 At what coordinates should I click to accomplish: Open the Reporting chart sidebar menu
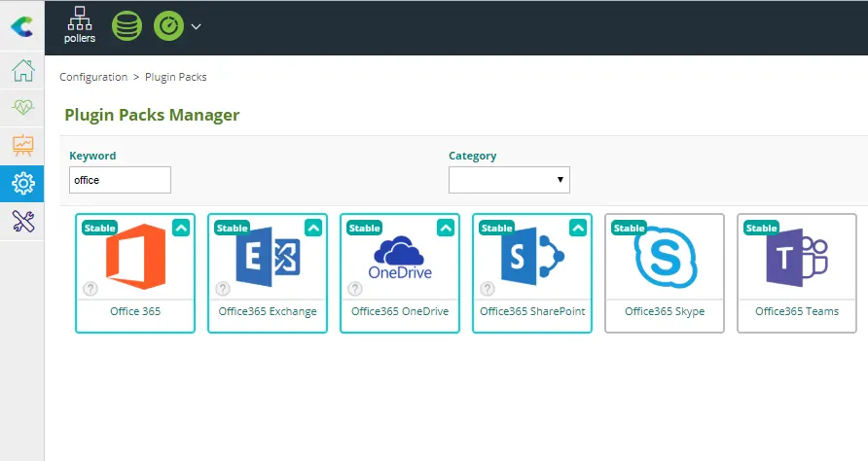[22, 145]
